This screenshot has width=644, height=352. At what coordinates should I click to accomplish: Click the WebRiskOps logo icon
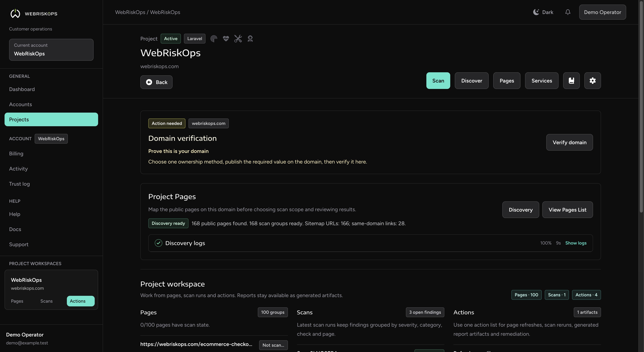coord(15,13)
